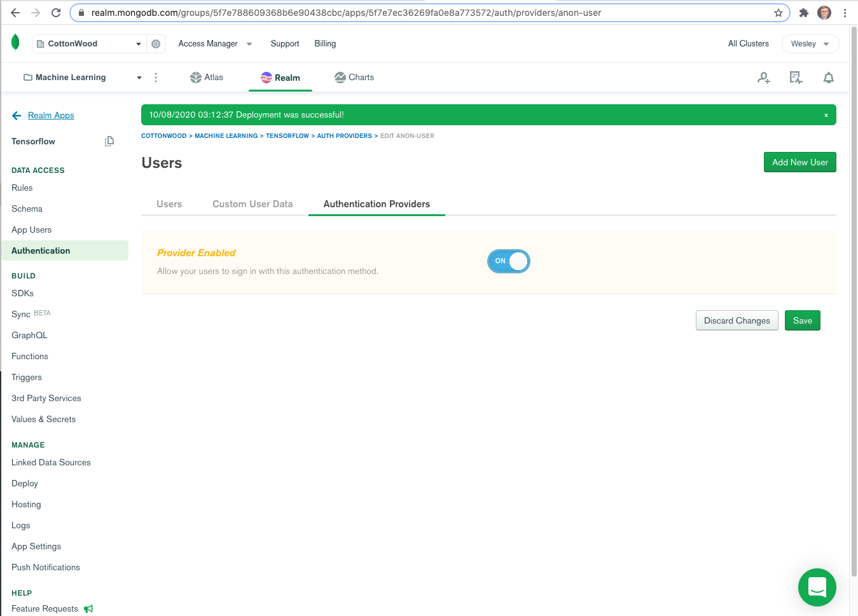Click the Add New User button
Viewport: 858px width, 616px height.
click(800, 162)
